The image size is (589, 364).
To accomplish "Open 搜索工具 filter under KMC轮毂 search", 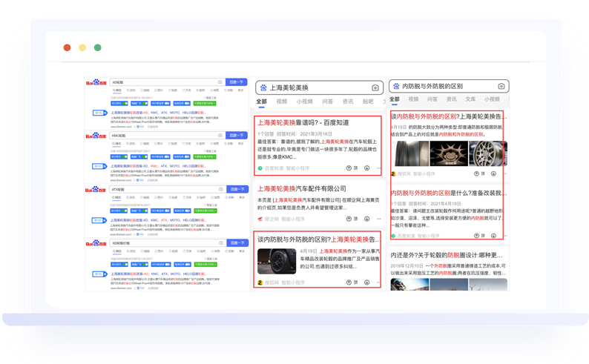I will [211, 151].
